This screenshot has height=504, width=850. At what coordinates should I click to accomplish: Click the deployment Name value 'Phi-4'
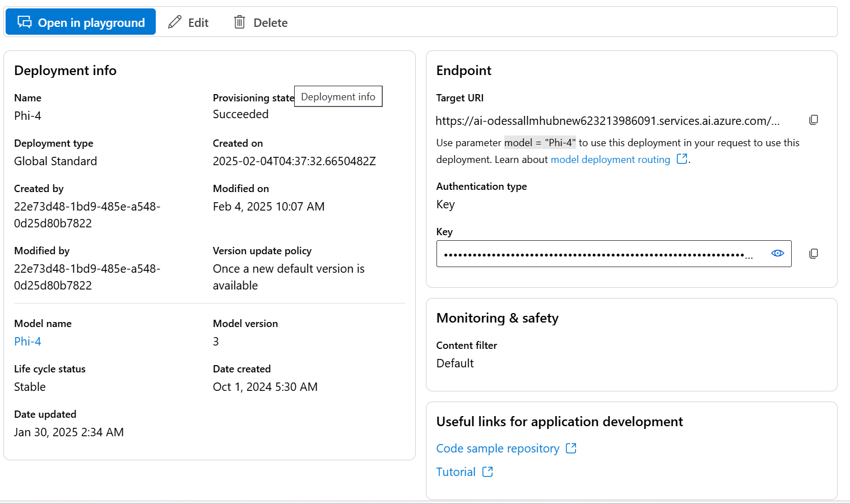pos(27,116)
